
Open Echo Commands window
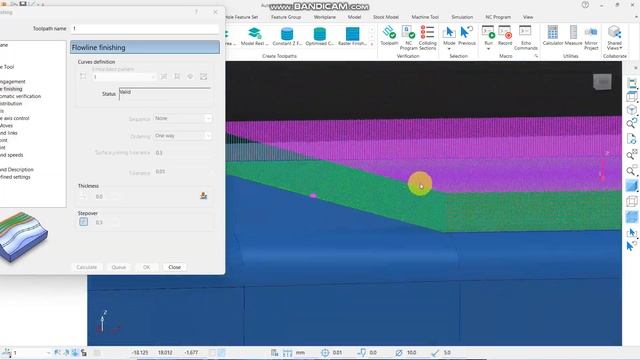[x=525, y=38]
